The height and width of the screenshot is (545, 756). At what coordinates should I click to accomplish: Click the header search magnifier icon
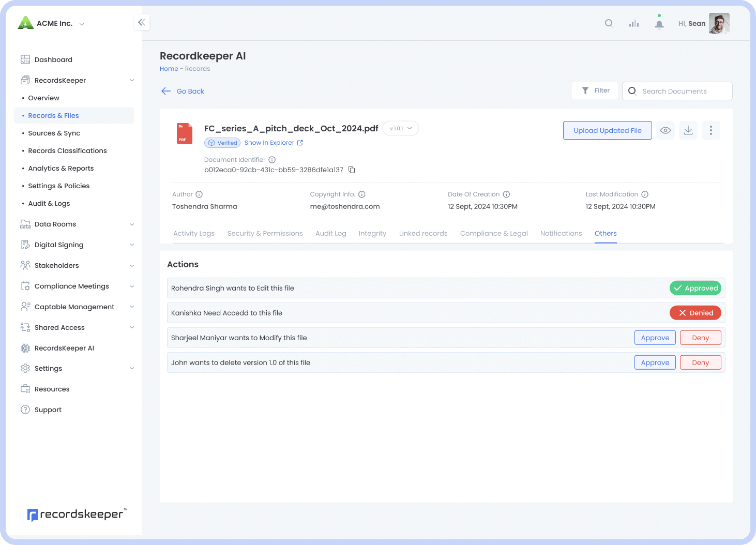(609, 23)
